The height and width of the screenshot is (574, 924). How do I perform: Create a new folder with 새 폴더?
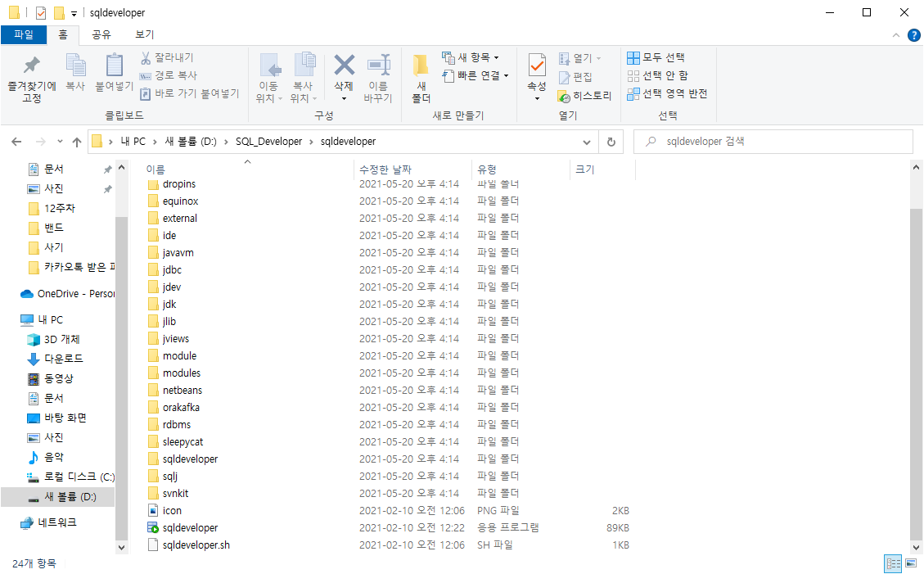pos(421,78)
